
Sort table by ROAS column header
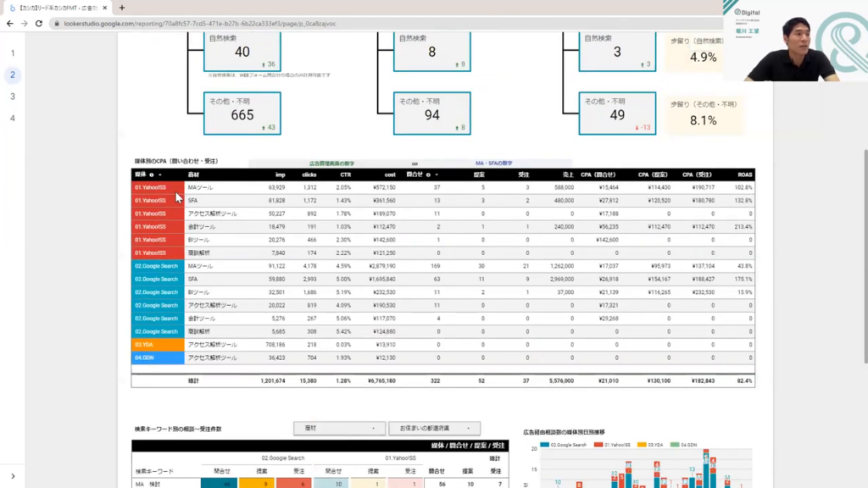[743, 175]
